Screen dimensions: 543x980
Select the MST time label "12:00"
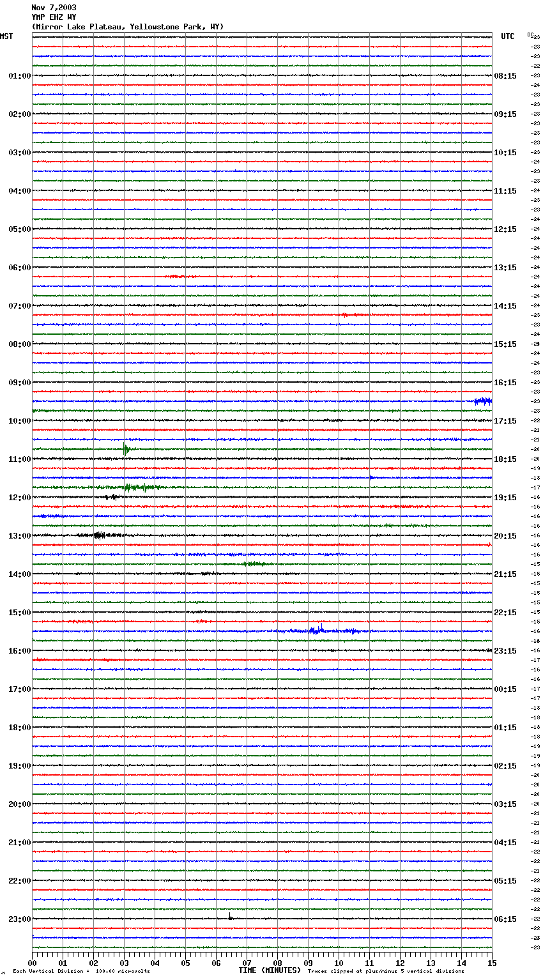click(x=20, y=498)
